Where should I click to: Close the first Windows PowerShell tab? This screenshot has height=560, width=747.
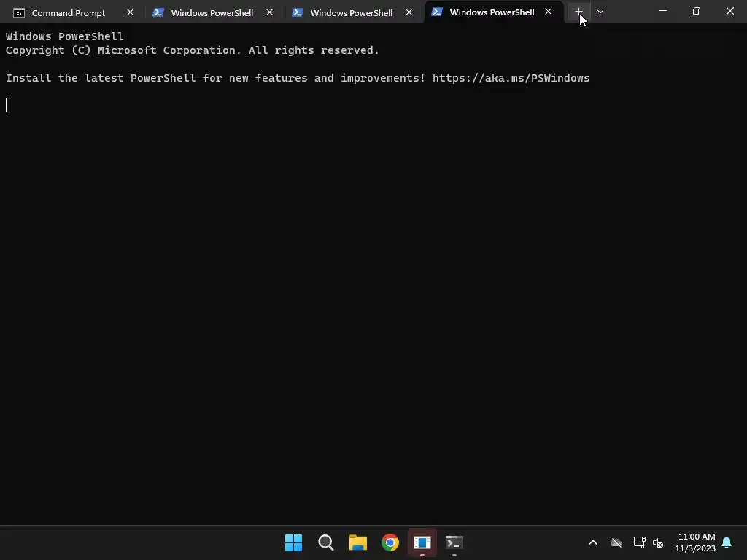pos(270,12)
